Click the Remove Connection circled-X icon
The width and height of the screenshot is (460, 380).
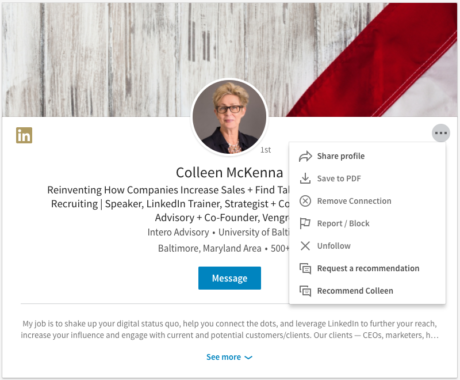pos(305,201)
